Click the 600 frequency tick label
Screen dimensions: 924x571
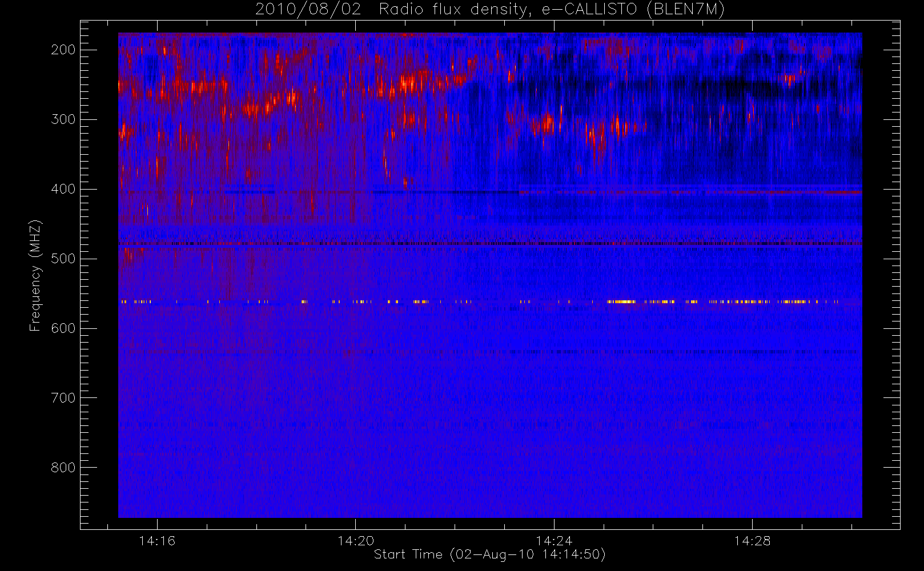coord(63,328)
